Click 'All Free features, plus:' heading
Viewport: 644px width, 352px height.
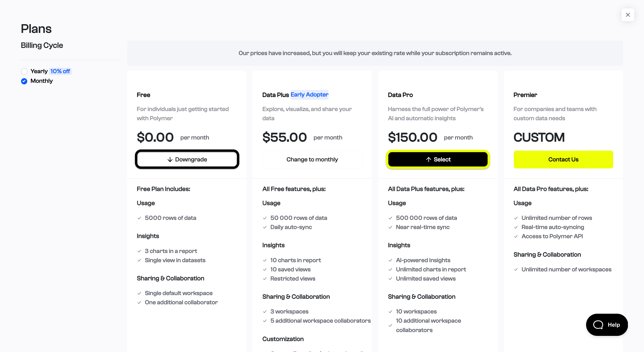(x=294, y=189)
